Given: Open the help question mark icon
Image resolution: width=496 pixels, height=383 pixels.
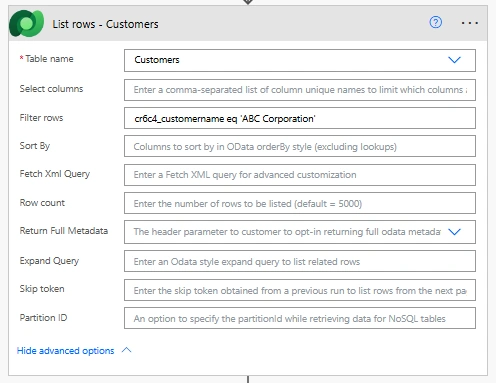Looking at the screenshot, I should point(435,22).
